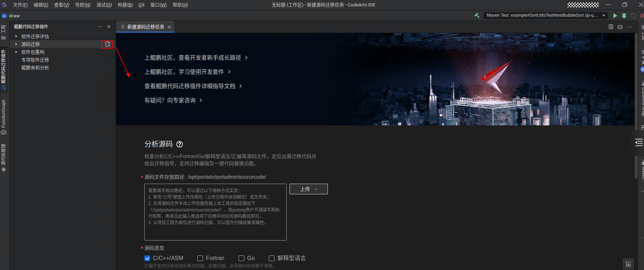Click the new source migration task icon

point(108,44)
